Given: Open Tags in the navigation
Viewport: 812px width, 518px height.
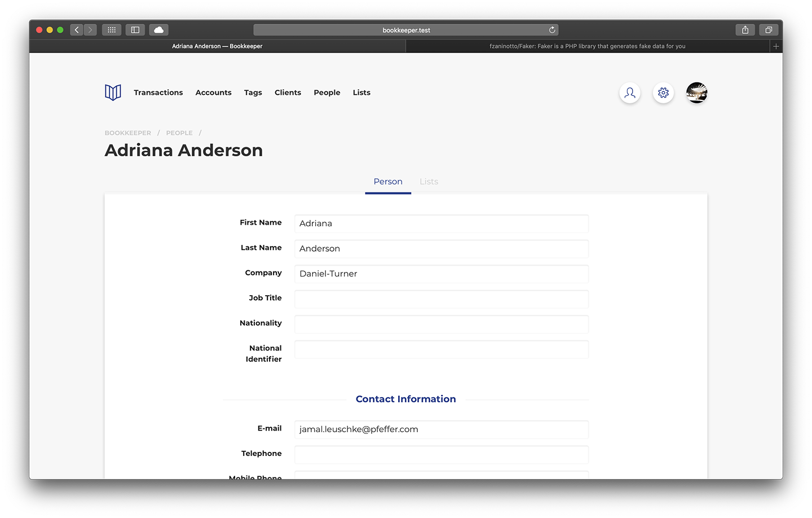Looking at the screenshot, I should [253, 93].
